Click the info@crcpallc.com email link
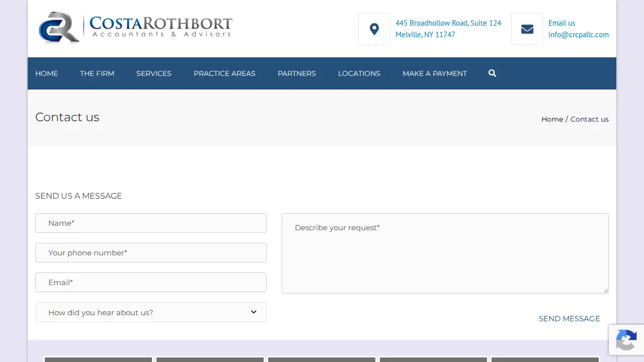Image resolution: width=644 pixels, height=362 pixels. click(579, 35)
